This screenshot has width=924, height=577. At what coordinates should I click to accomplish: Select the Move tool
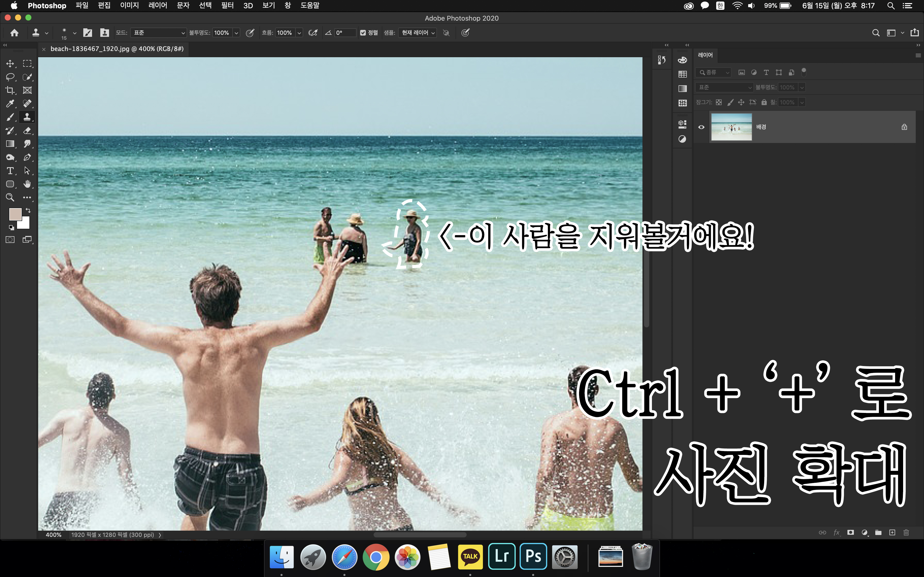pyautogui.click(x=10, y=63)
